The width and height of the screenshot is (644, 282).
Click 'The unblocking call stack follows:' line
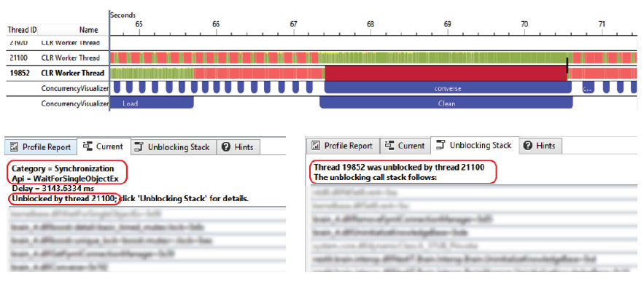point(375,178)
